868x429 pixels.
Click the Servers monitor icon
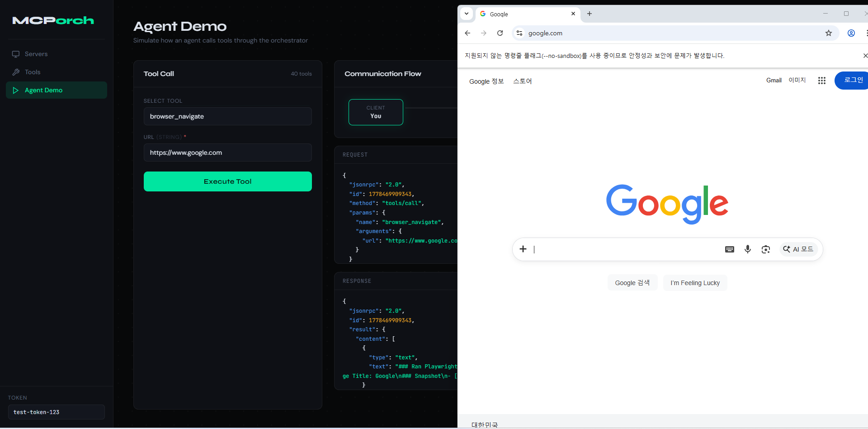tap(16, 54)
